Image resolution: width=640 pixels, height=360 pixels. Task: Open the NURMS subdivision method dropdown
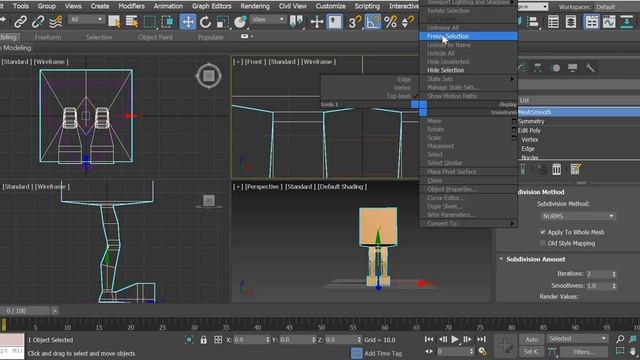[x=578, y=216]
